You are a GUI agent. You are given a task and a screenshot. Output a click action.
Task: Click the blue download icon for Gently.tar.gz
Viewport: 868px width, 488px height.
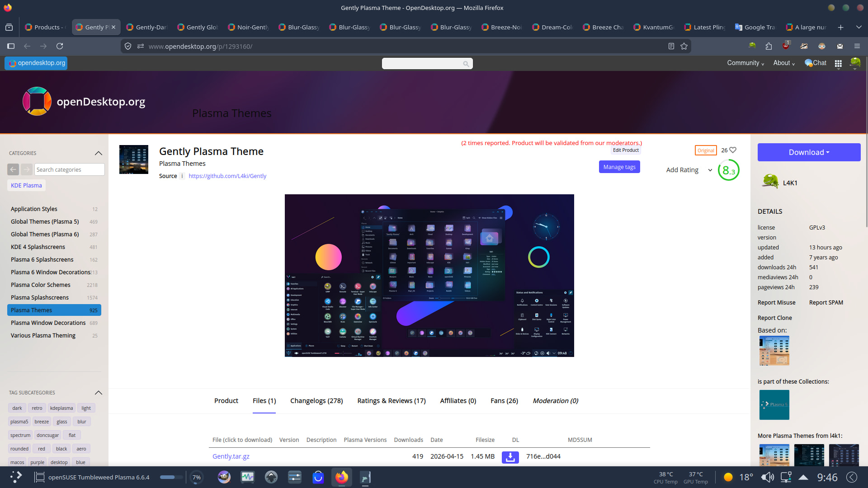tap(510, 457)
